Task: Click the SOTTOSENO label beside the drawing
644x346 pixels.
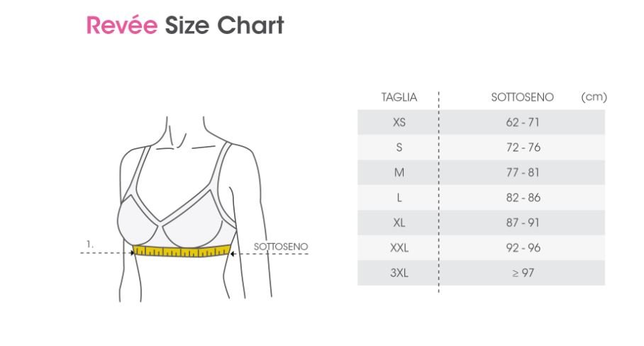Action: [281, 247]
